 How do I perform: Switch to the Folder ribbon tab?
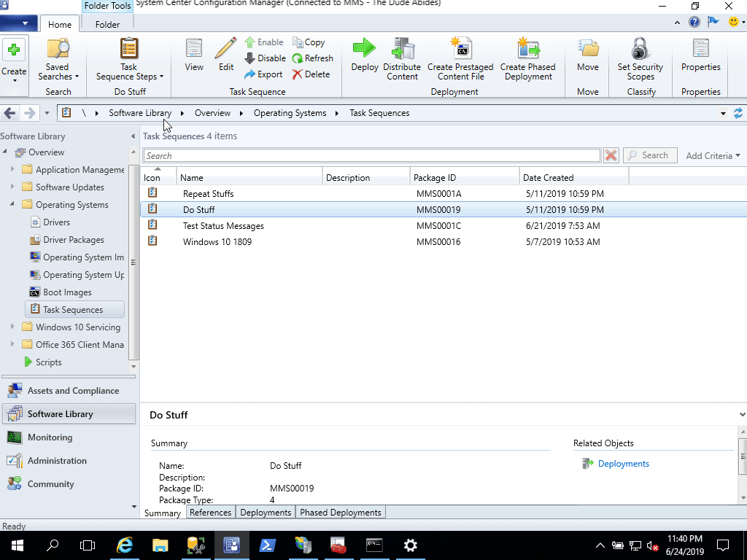point(107,24)
